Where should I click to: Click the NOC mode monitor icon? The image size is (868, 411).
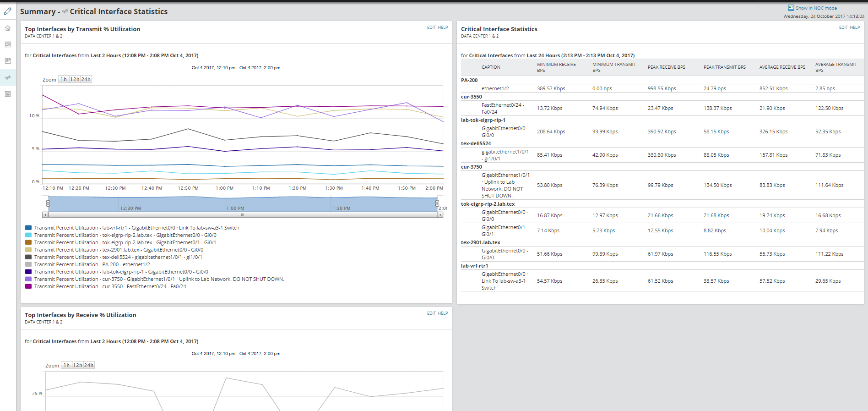[x=791, y=8]
